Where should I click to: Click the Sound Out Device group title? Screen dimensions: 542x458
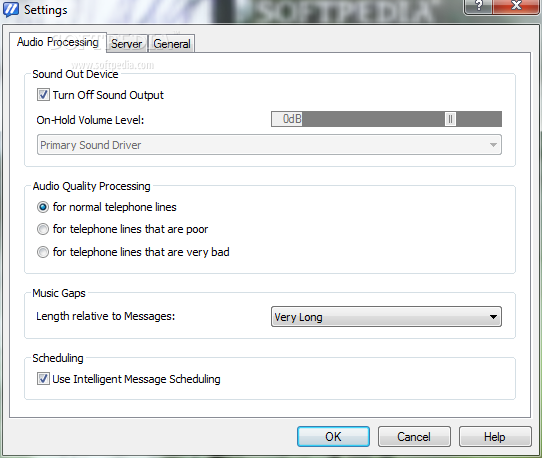[x=75, y=74]
